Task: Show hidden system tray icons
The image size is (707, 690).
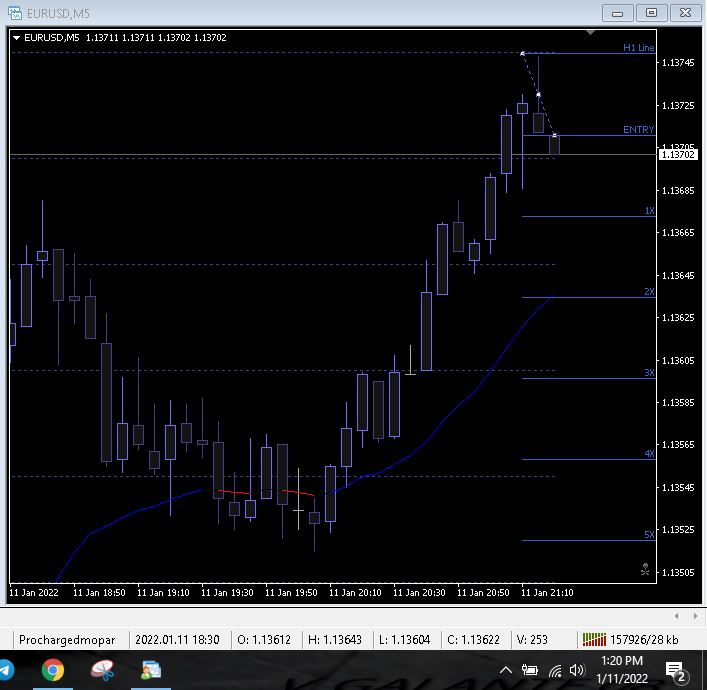Action: [506, 671]
